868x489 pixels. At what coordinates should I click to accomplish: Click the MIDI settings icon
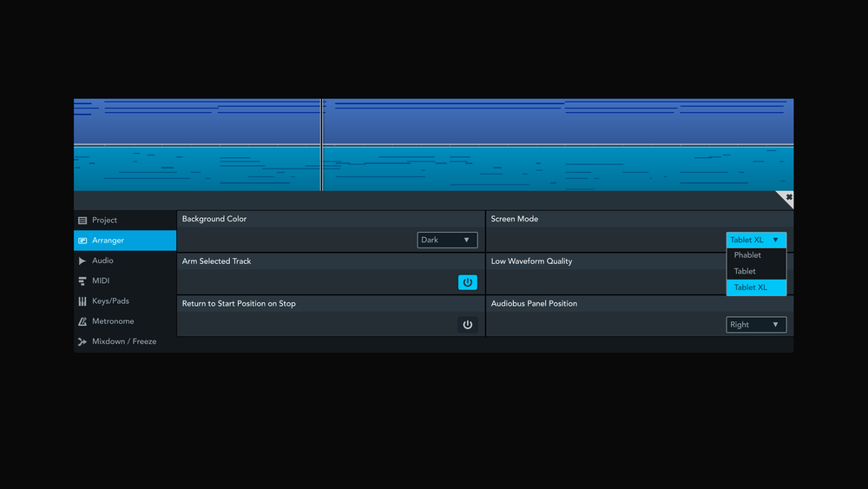[82, 281]
